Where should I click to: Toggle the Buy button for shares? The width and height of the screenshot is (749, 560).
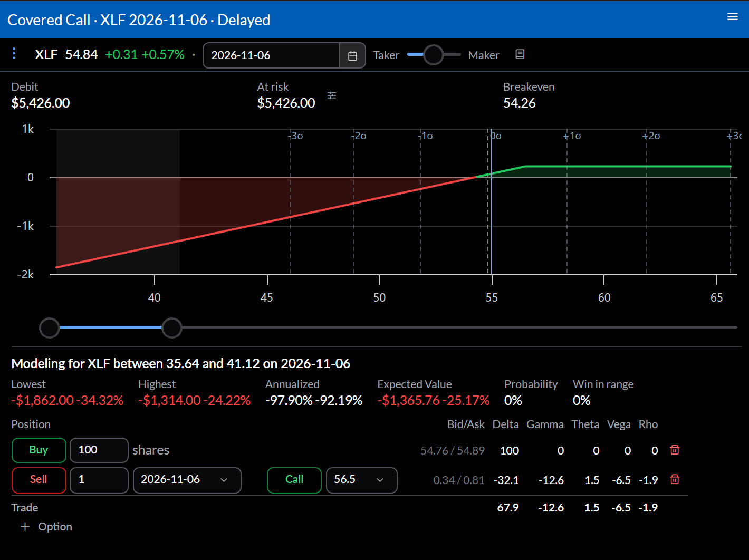coord(39,450)
